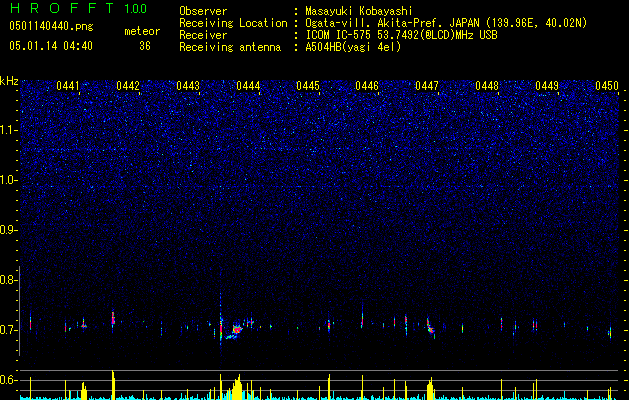Click the date stamp 05.01.14 04:40
The height and width of the screenshot is (400, 629).
tap(51, 46)
